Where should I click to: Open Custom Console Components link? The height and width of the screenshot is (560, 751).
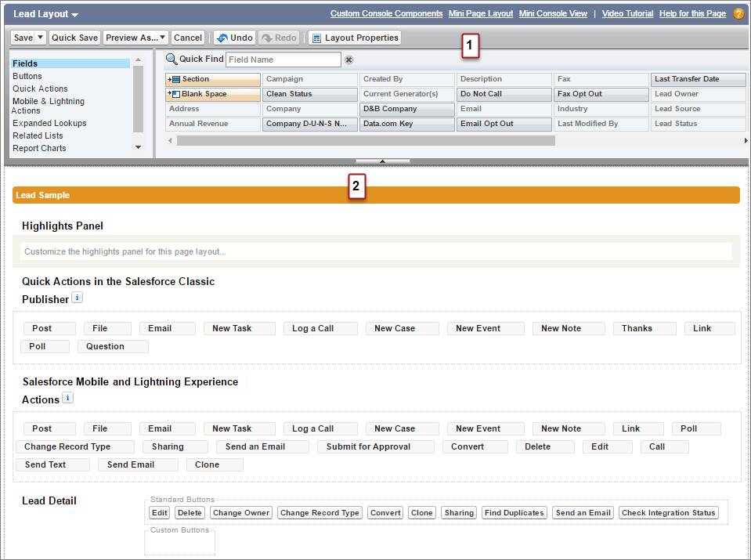pos(387,14)
